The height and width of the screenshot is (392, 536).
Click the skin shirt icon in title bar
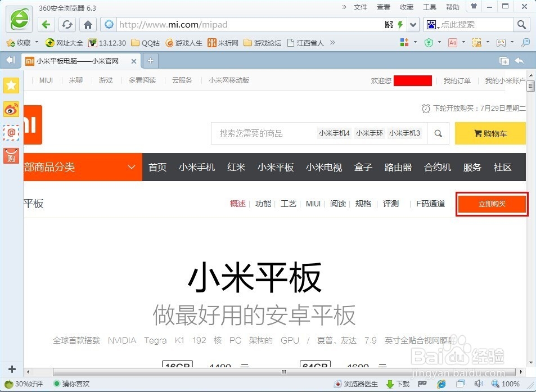pyautogui.click(x=474, y=6)
